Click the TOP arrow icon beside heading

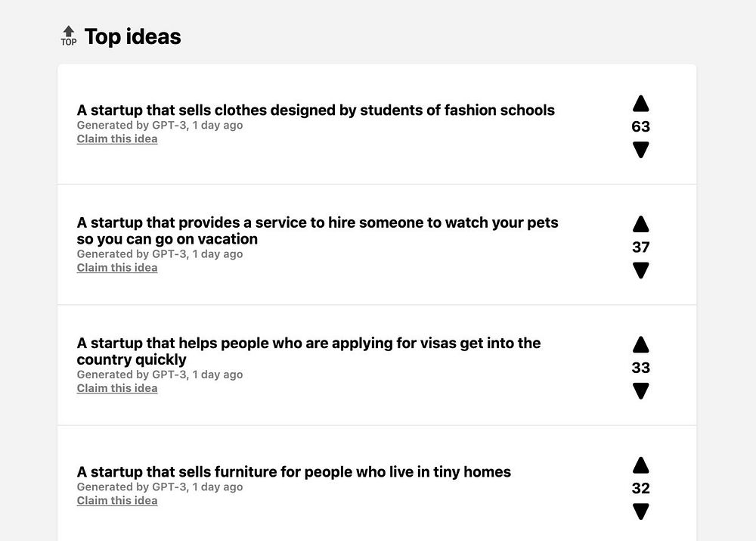[69, 36]
